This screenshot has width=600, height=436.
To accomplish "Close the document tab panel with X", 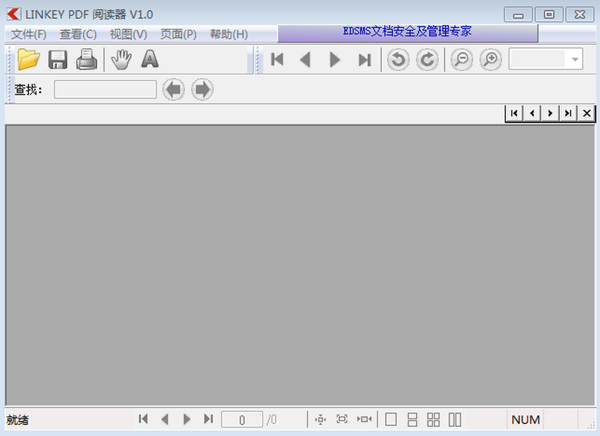I will coord(587,113).
